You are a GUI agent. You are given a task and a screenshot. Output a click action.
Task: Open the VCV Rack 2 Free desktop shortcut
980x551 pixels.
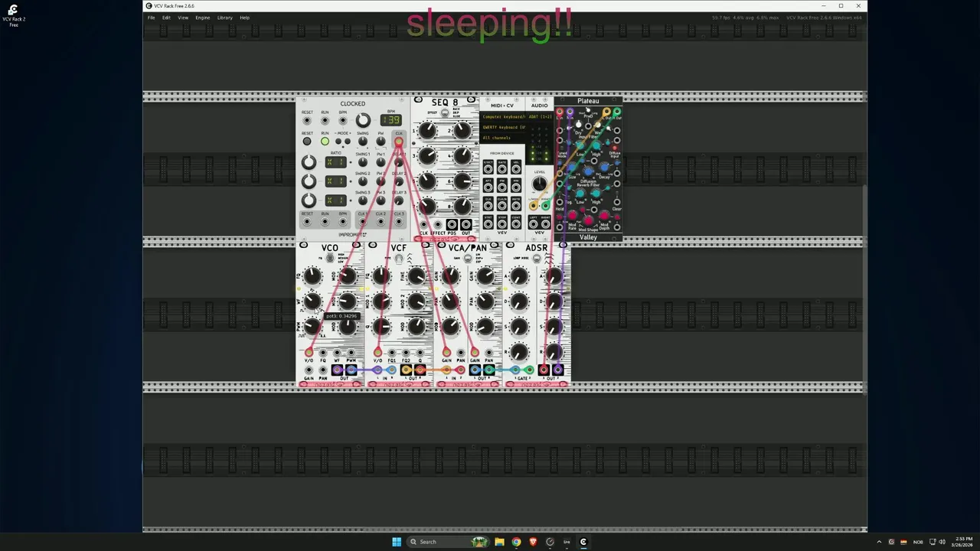13,15
